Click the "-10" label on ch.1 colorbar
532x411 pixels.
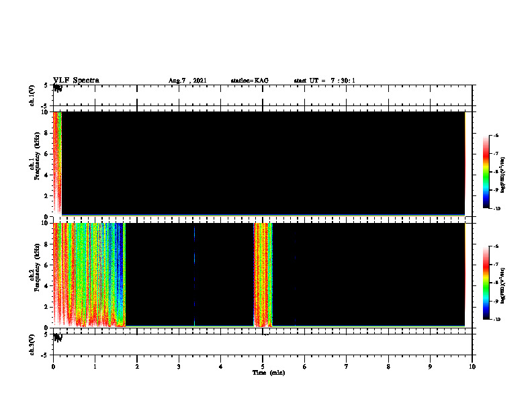tap(497, 209)
